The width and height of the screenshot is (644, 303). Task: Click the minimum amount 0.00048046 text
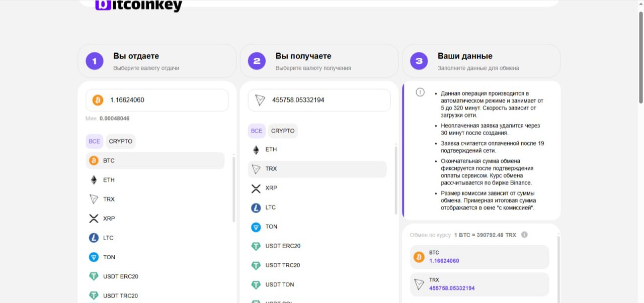(x=114, y=119)
